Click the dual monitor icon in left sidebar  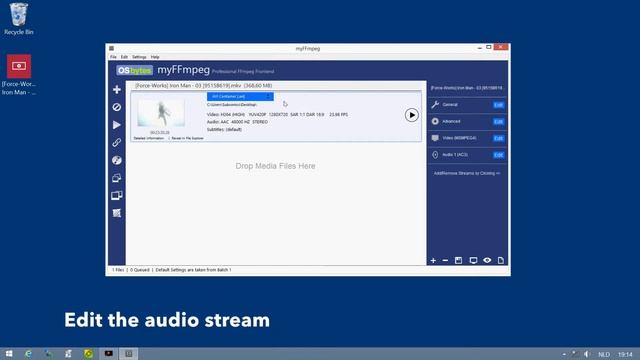(x=117, y=196)
